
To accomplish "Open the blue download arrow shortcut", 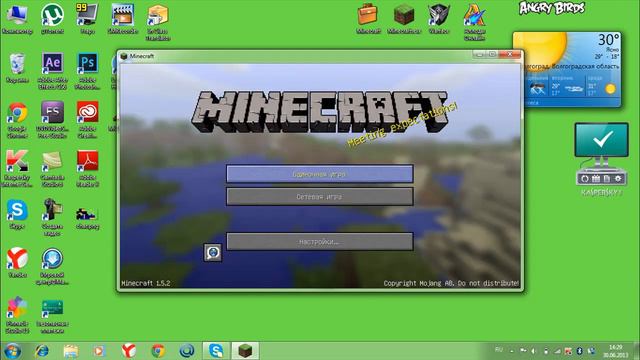I will tap(52, 266).
